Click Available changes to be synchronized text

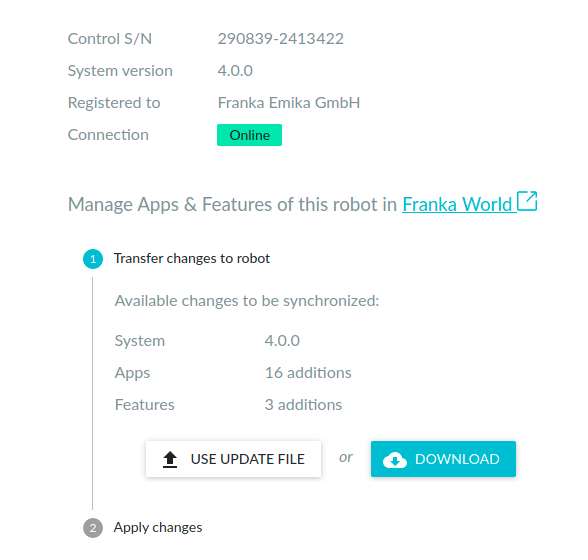click(x=247, y=301)
